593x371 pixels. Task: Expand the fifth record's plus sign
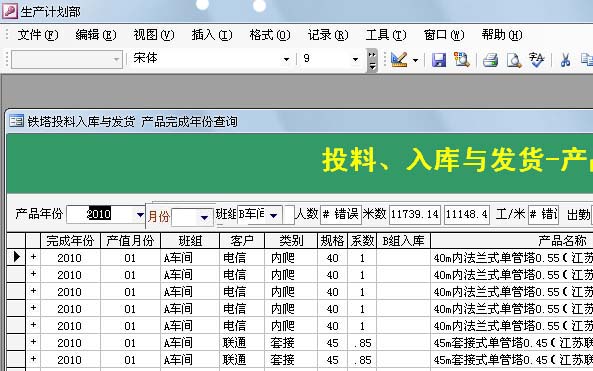(x=33, y=325)
